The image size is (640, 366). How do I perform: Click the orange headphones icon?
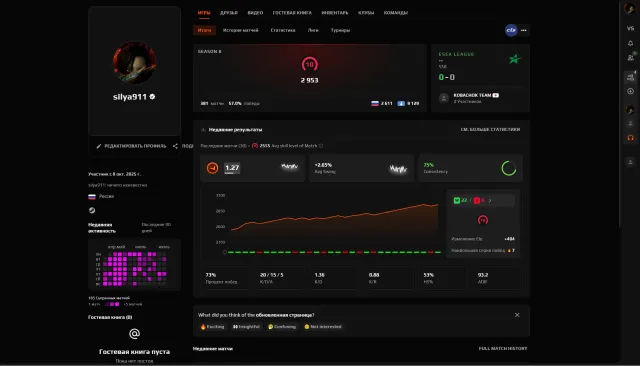(x=630, y=138)
